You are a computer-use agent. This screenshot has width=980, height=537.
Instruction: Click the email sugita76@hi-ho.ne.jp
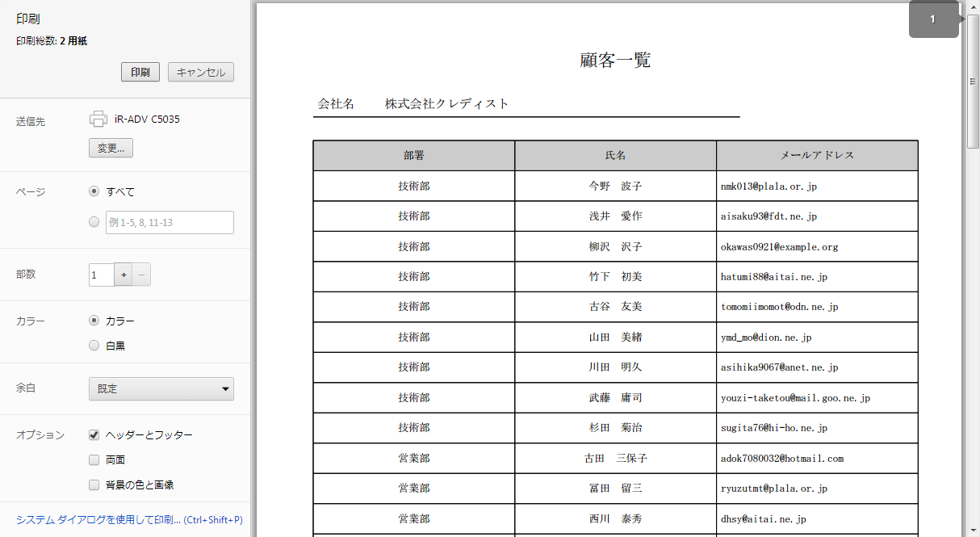(x=774, y=428)
